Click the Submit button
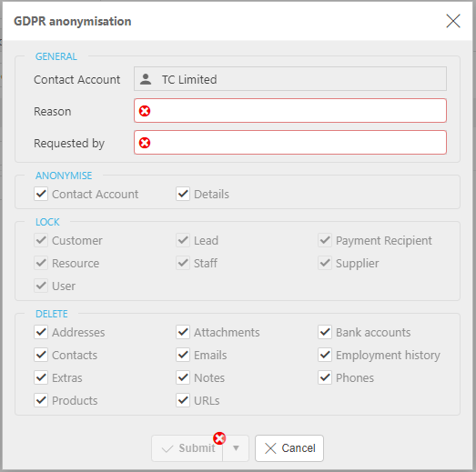The height and width of the screenshot is (472, 476). pos(187,448)
